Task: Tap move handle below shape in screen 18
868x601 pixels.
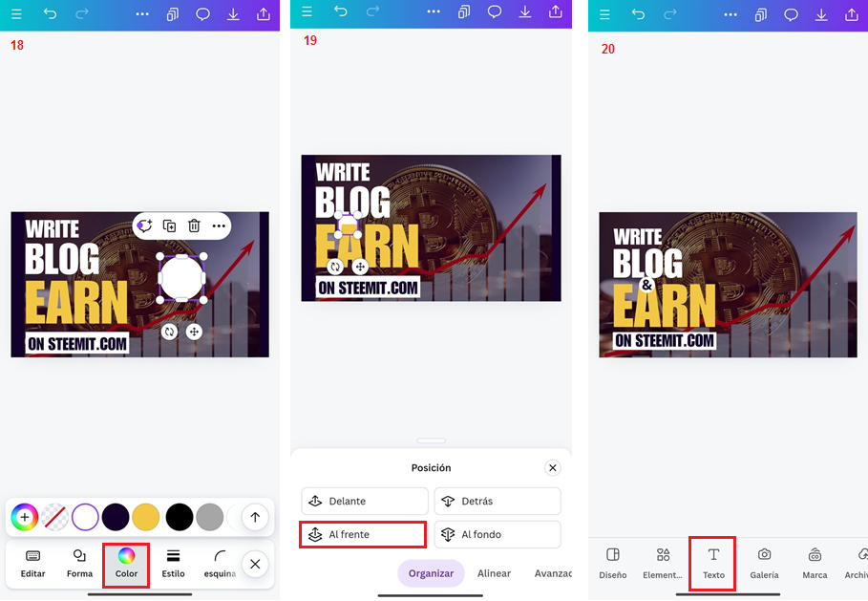Action: click(194, 332)
